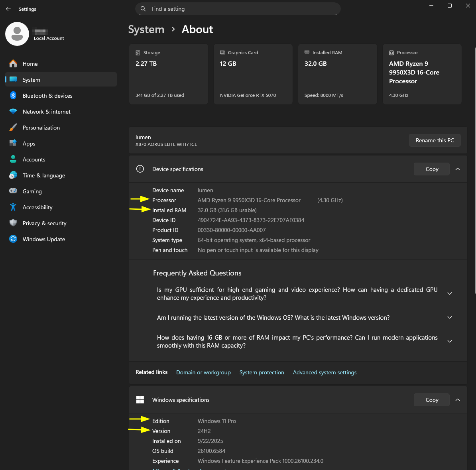
Task: Collapse the Windows specifications section
Action: click(458, 400)
